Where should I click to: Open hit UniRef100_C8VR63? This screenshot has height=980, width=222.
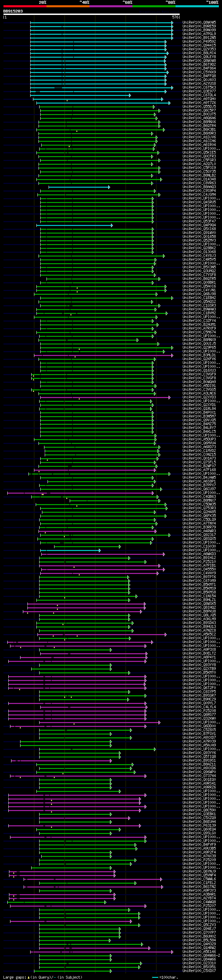pos(199,183)
